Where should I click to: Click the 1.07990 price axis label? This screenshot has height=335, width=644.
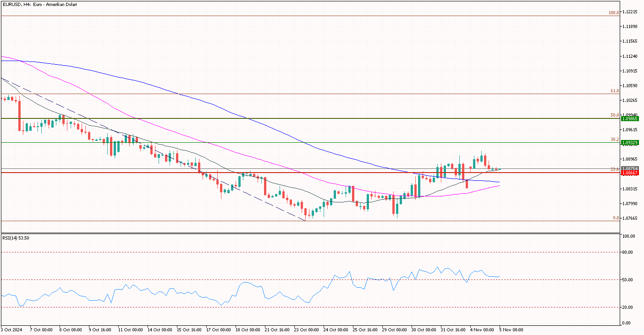[631, 203]
